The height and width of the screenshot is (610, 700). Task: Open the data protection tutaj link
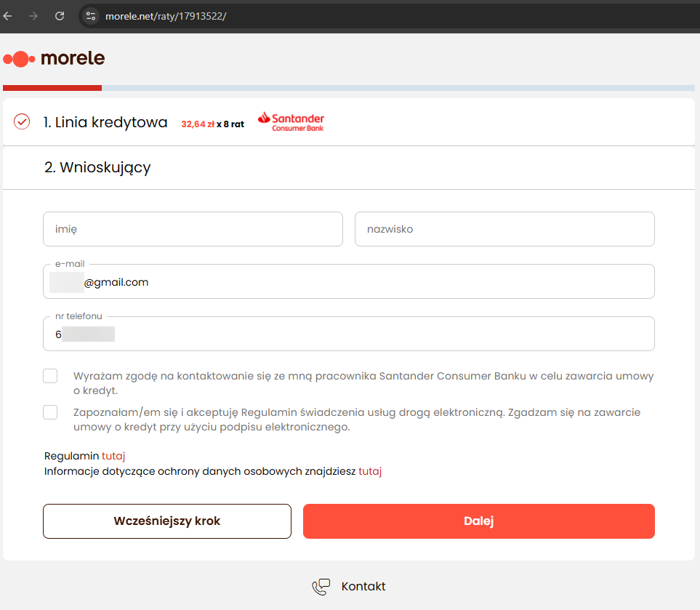(x=370, y=471)
